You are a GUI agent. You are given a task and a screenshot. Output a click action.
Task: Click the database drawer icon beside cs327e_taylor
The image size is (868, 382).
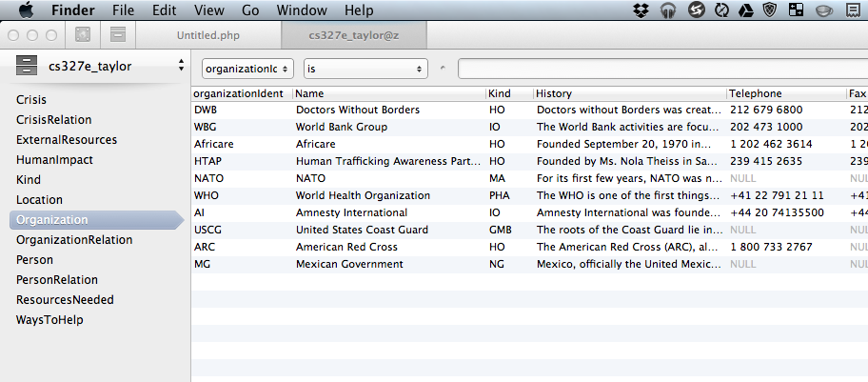tap(26, 66)
